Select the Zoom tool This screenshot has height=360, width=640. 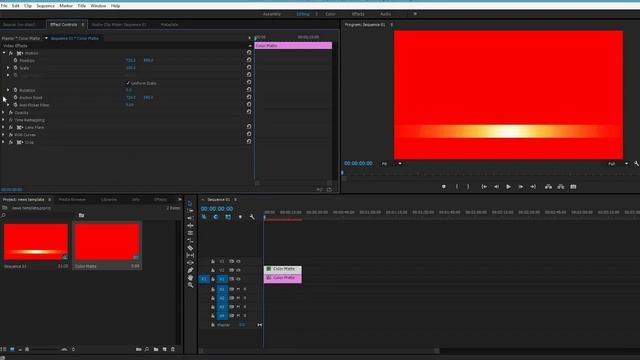pyautogui.click(x=190, y=285)
